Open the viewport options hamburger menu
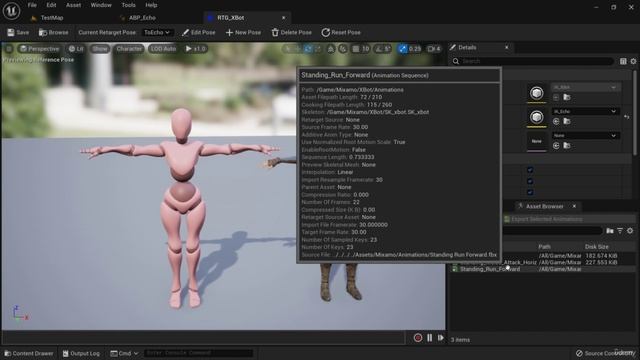 [9, 49]
